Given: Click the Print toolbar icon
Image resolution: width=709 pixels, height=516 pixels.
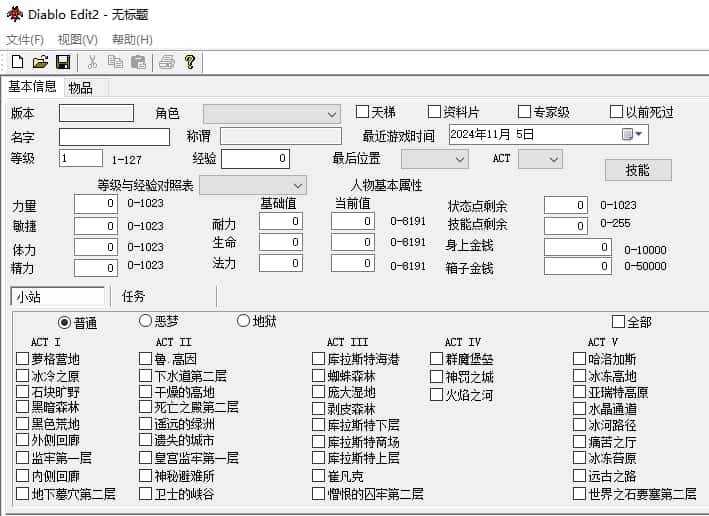Looking at the screenshot, I should (x=167, y=62).
